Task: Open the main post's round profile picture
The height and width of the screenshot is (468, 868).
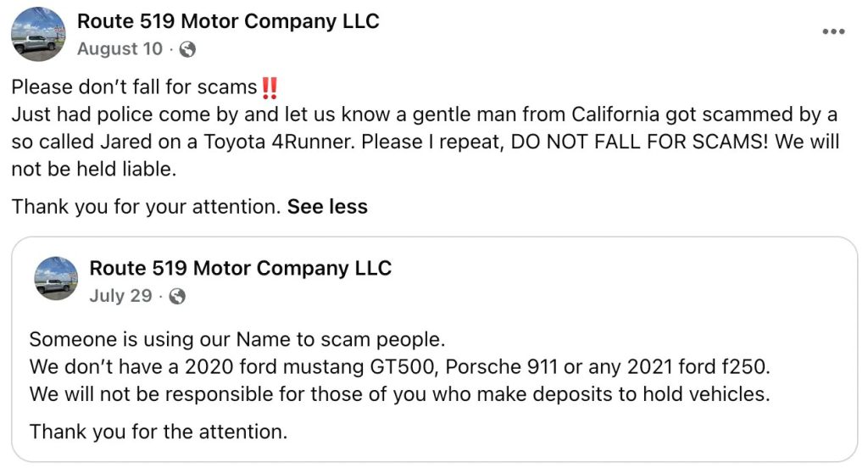Action: (38, 35)
